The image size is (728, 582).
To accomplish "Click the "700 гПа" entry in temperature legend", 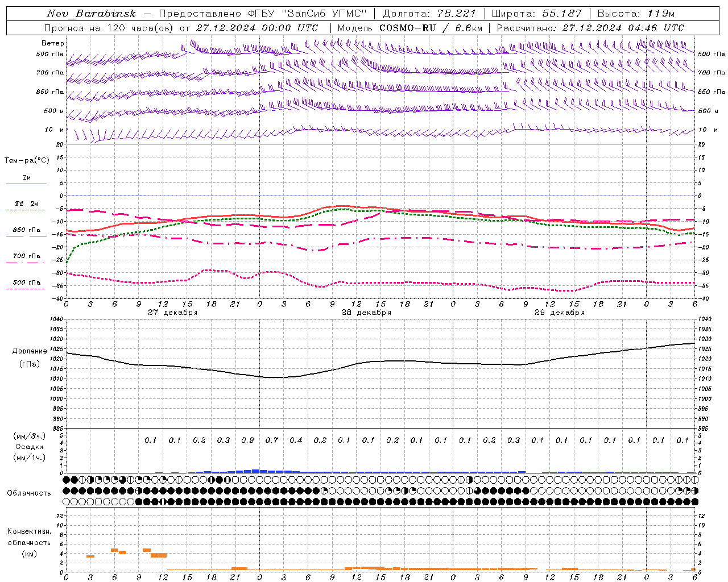I will pyautogui.click(x=26, y=256).
